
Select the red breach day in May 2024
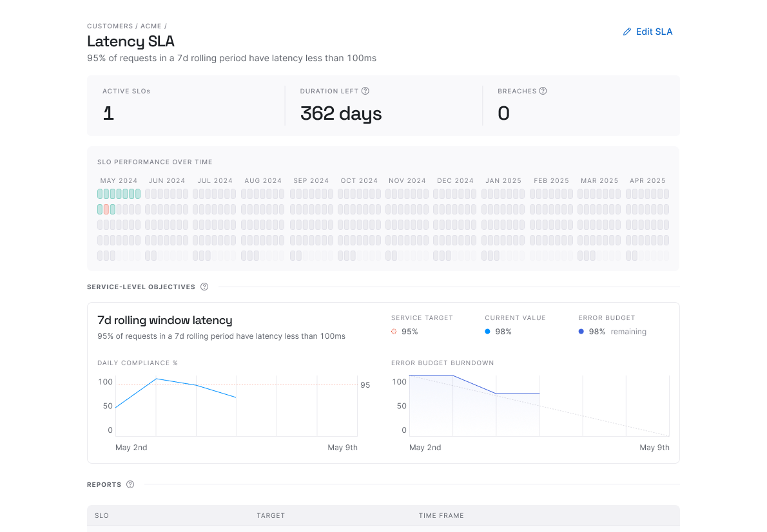(106, 209)
